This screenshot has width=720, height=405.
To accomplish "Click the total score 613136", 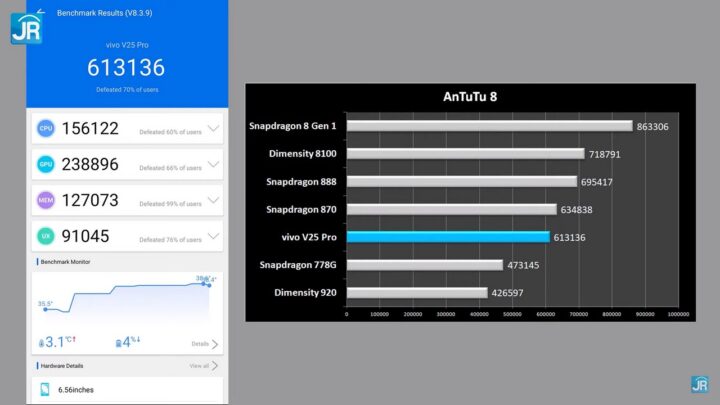I will tap(126, 68).
